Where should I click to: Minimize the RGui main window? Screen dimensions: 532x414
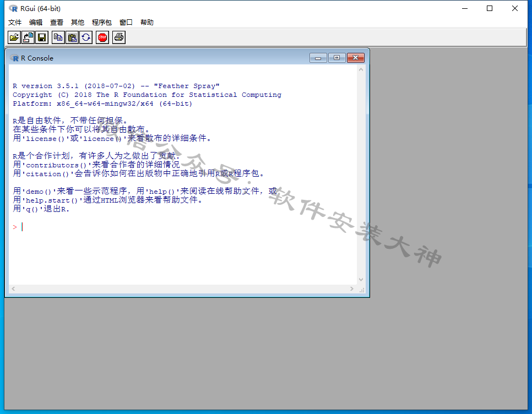pyautogui.click(x=465, y=8)
